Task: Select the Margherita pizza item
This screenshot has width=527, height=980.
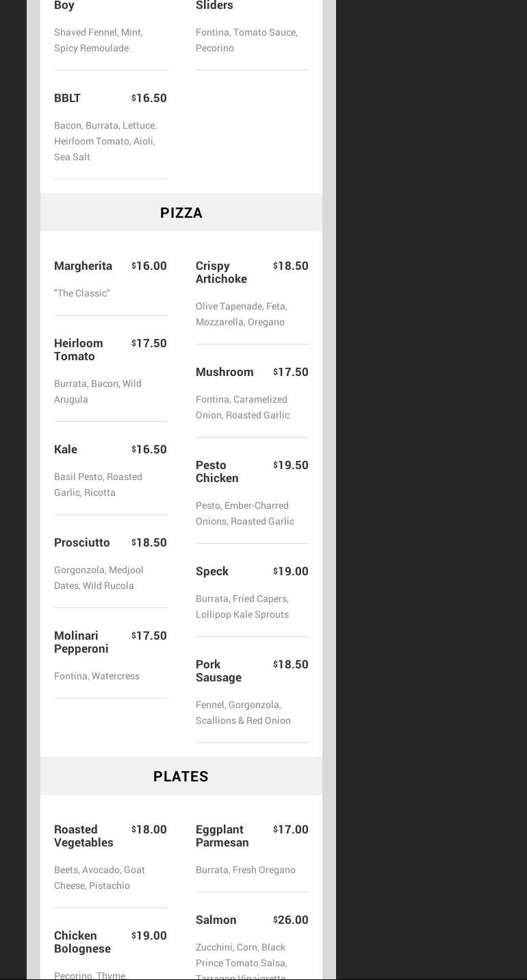Action: click(x=83, y=266)
